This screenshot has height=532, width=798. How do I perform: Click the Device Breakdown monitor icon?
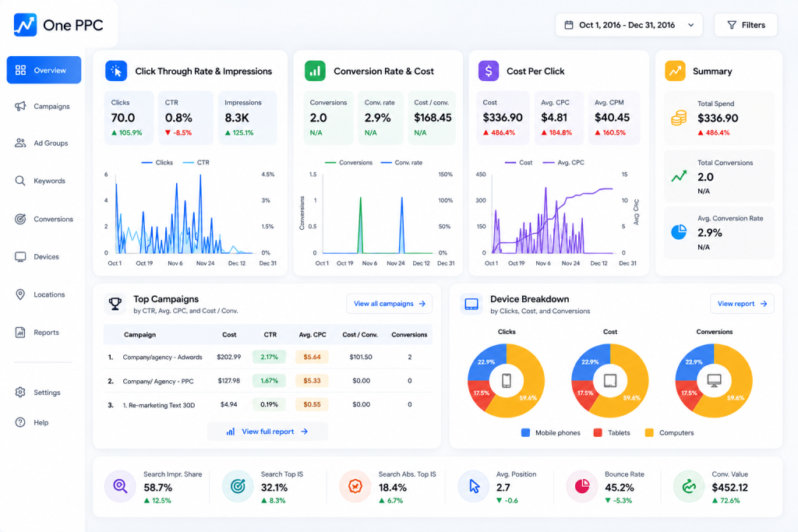pyautogui.click(x=471, y=304)
